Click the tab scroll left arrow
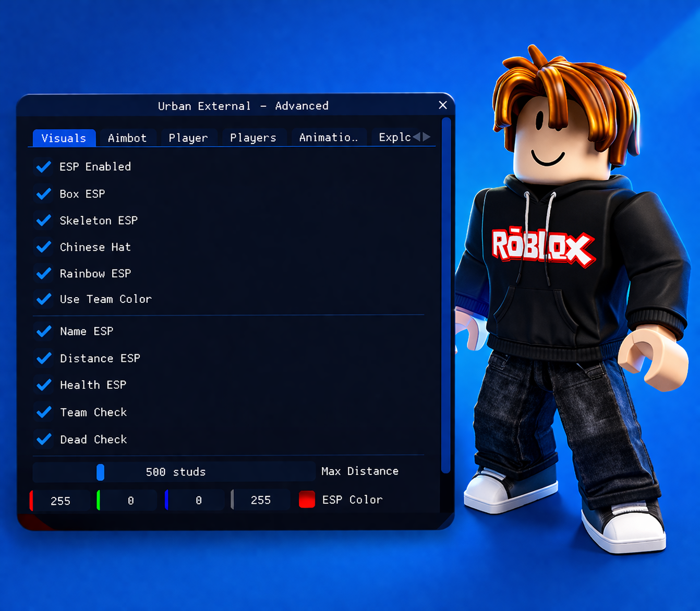 417,137
